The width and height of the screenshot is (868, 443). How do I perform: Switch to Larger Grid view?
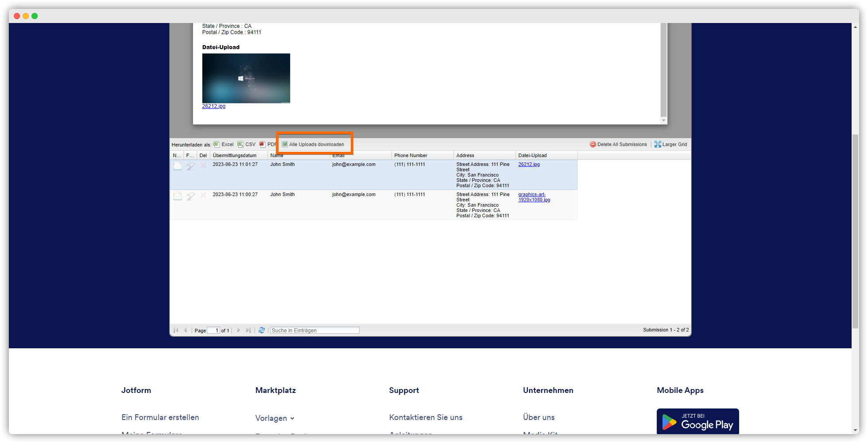pyautogui.click(x=670, y=144)
